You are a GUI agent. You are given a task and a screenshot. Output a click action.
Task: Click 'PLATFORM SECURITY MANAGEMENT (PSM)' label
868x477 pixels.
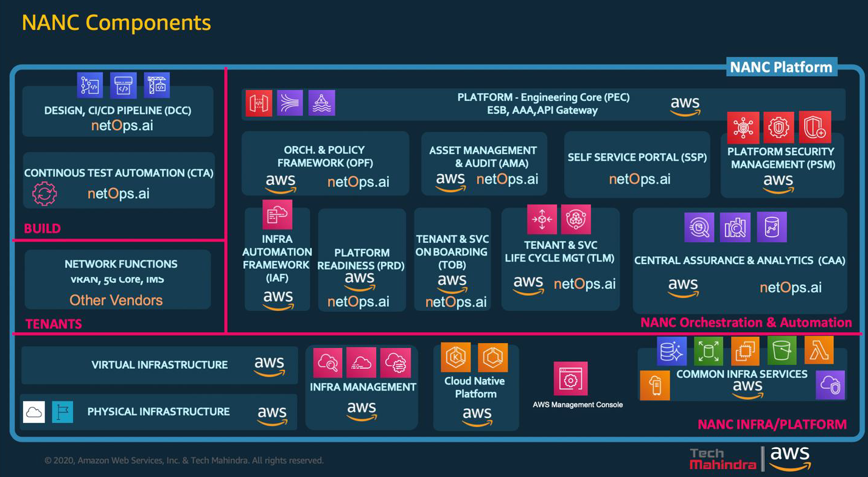click(782, 158)
